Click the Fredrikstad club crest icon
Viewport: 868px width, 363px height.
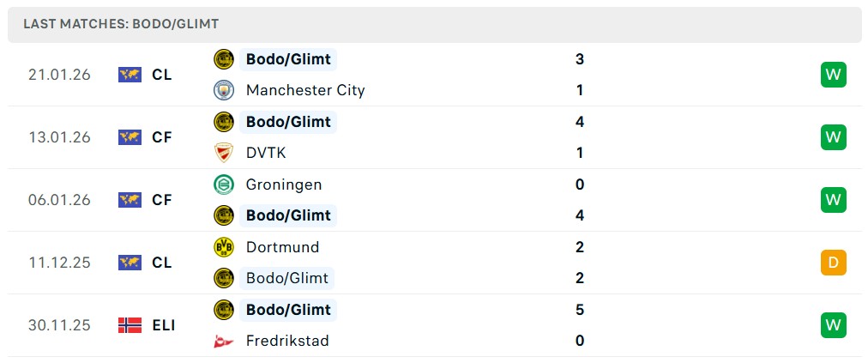point(223,341)
